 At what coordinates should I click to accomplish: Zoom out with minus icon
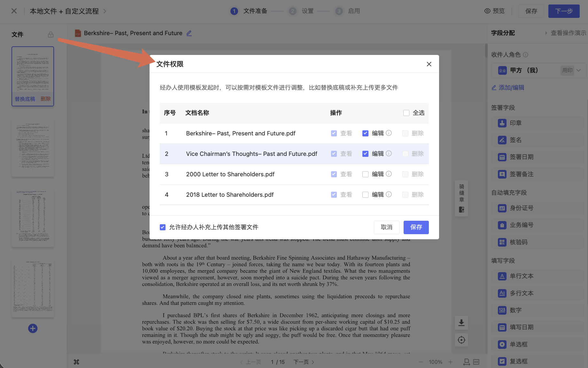[421, 362]
